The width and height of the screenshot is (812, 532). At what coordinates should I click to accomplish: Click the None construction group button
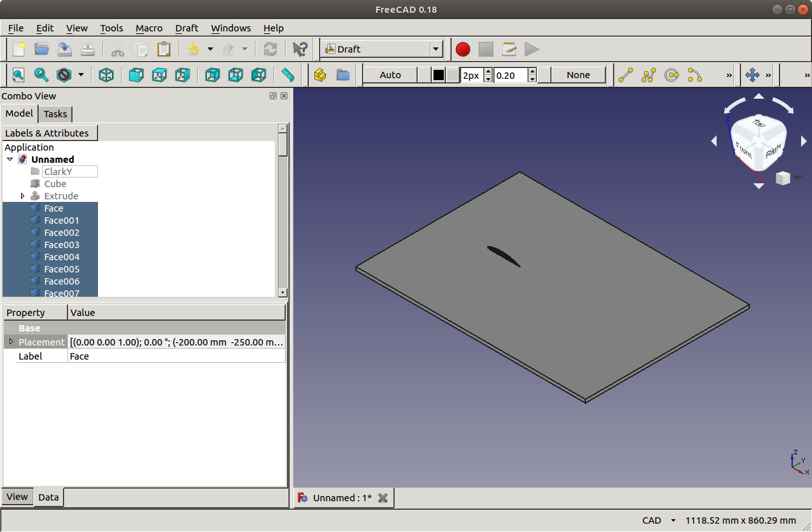point(578,75)
